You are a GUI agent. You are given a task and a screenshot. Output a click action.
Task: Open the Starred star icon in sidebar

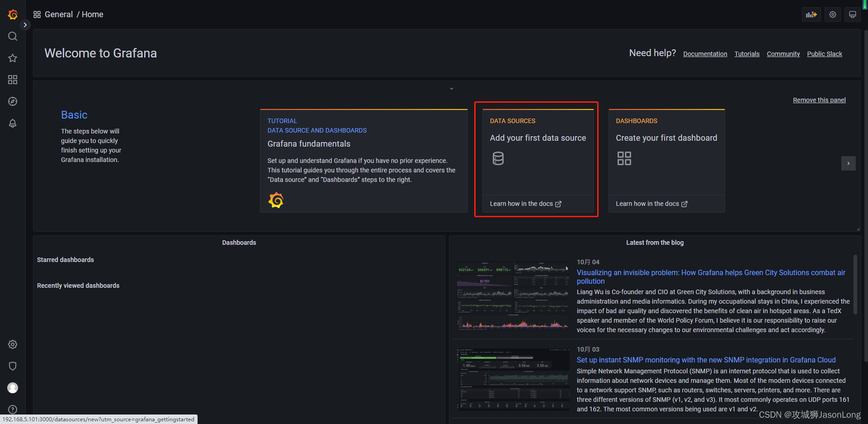(13, 58)
